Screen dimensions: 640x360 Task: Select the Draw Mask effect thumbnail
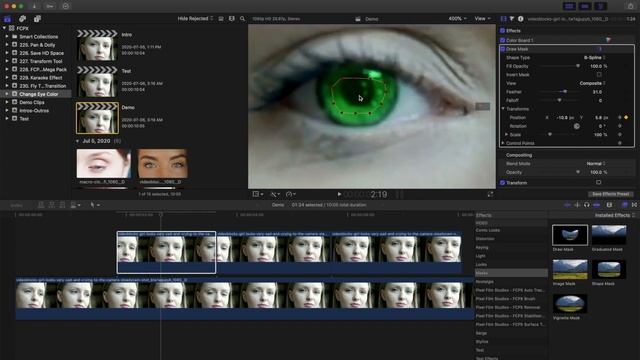click(x=570, y=235)
